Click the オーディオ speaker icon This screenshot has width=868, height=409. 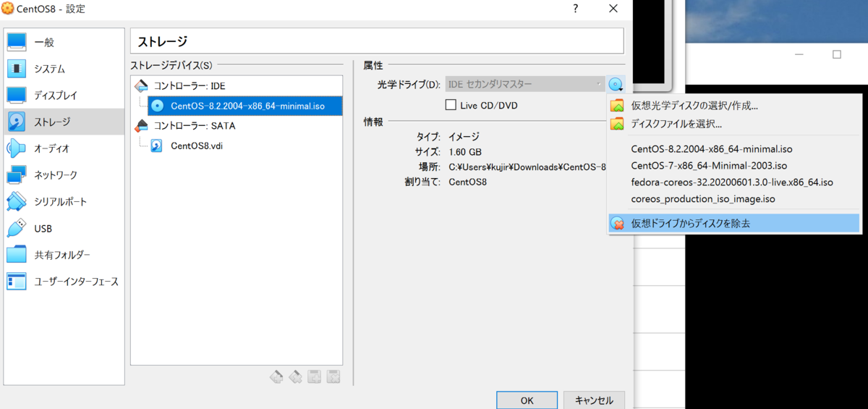17,148
